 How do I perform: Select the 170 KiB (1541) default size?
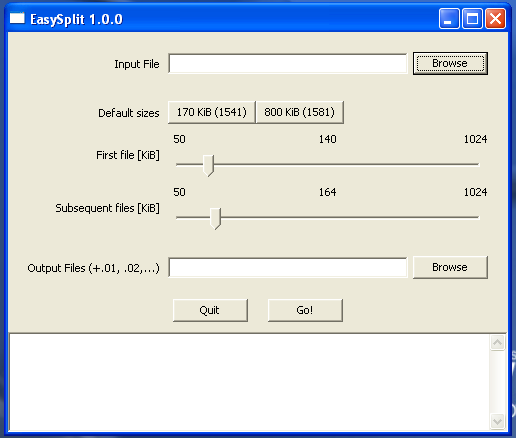[x=212, y=112]
